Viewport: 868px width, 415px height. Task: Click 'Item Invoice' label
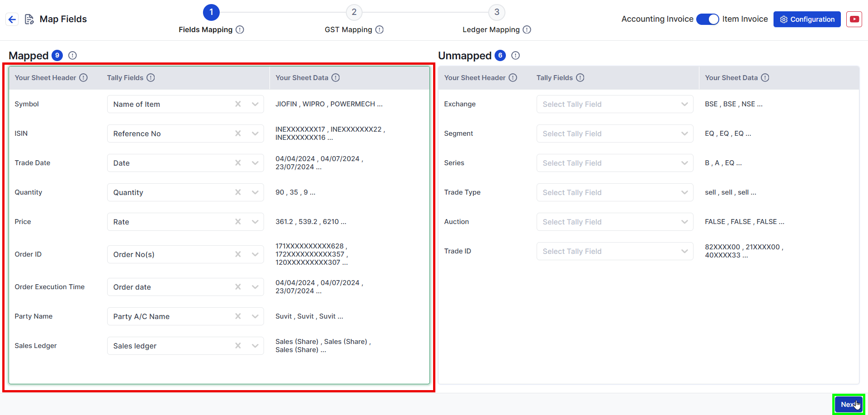(x=745, y=19)
